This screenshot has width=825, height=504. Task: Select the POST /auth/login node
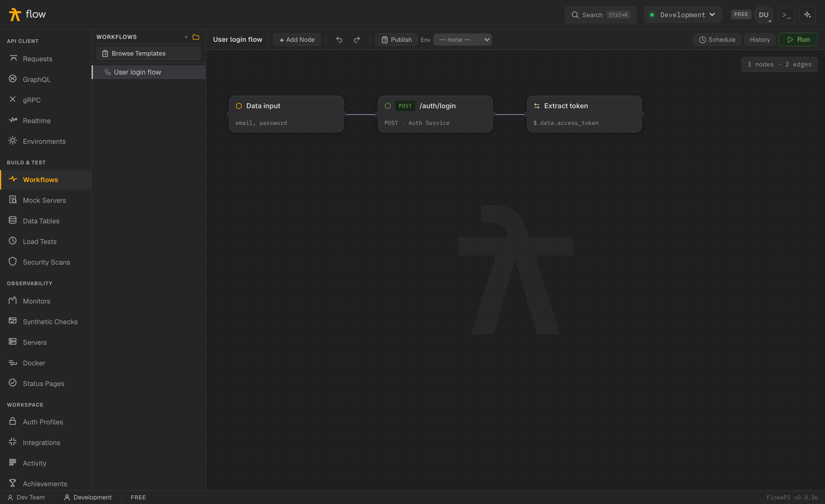435,114
